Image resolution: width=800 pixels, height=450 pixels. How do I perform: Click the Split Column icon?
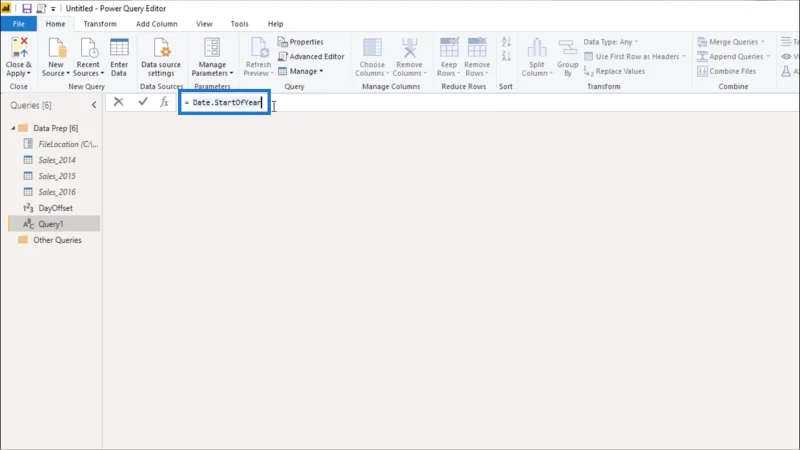537,48
